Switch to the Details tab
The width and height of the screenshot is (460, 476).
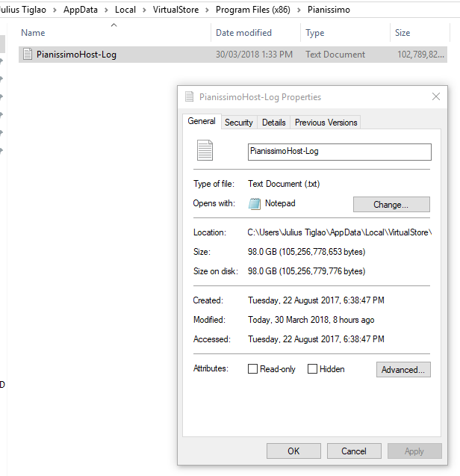(274, 123)
